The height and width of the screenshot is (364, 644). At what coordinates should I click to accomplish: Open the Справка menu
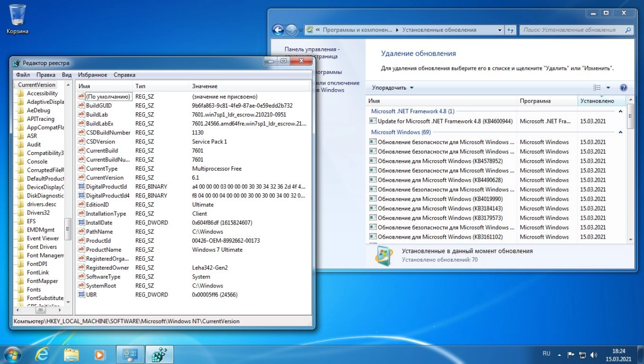[124, 75]
